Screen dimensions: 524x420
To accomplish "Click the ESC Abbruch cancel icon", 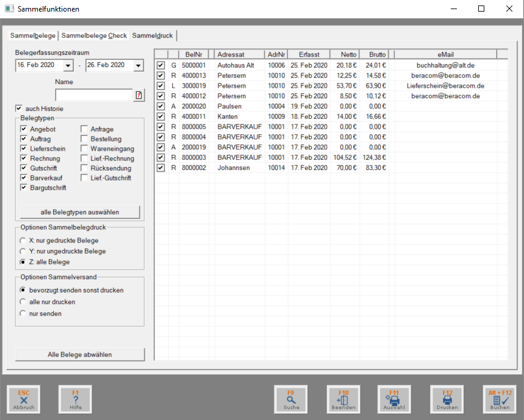I will point(24,399).
